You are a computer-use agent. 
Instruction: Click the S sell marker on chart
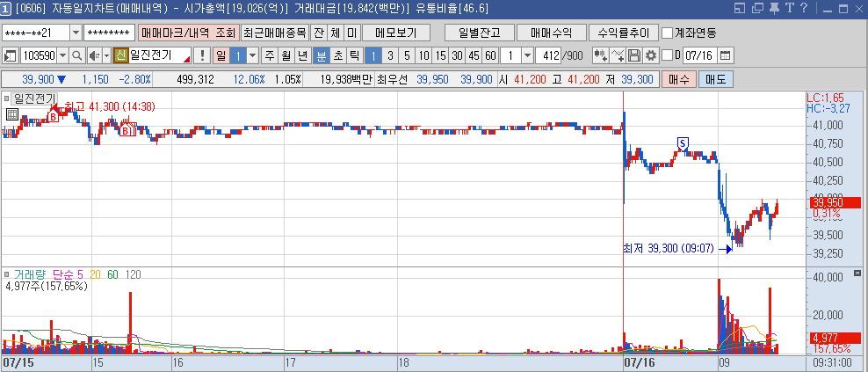684,143
